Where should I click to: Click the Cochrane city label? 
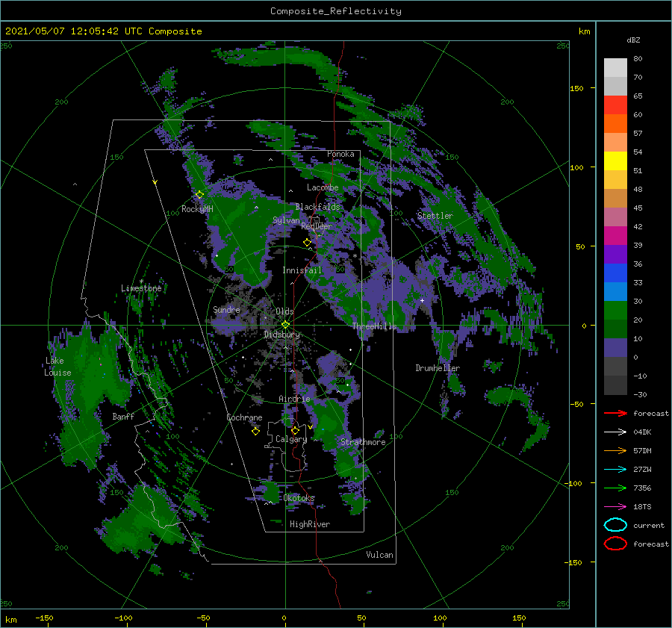pos(244,417)
